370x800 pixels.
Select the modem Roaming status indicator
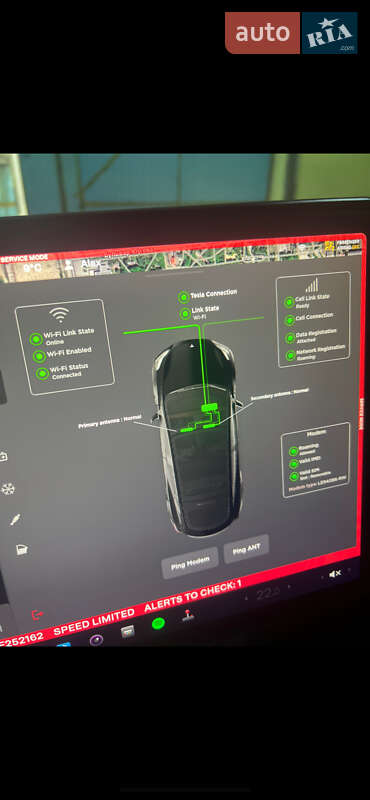(x=293, y=451)
